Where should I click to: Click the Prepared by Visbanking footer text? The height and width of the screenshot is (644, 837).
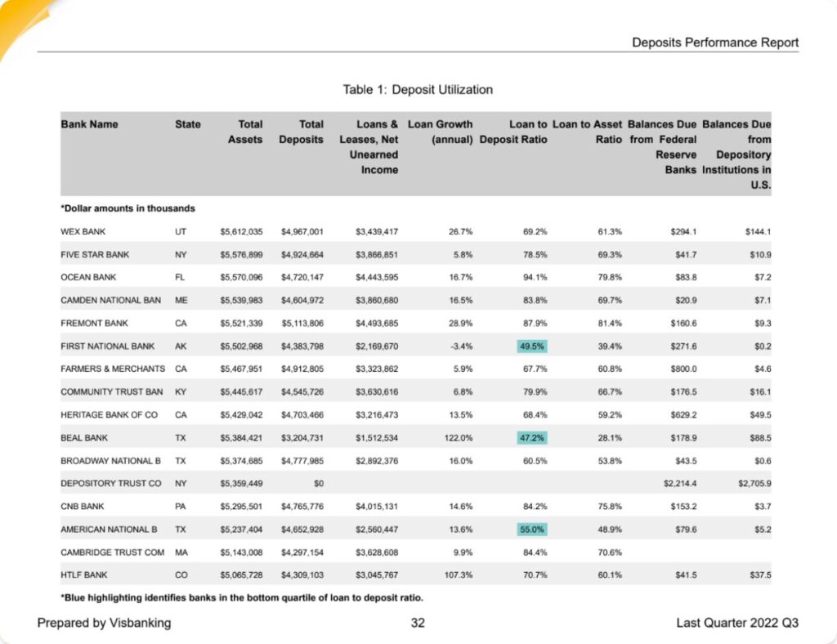coord(104,623)
